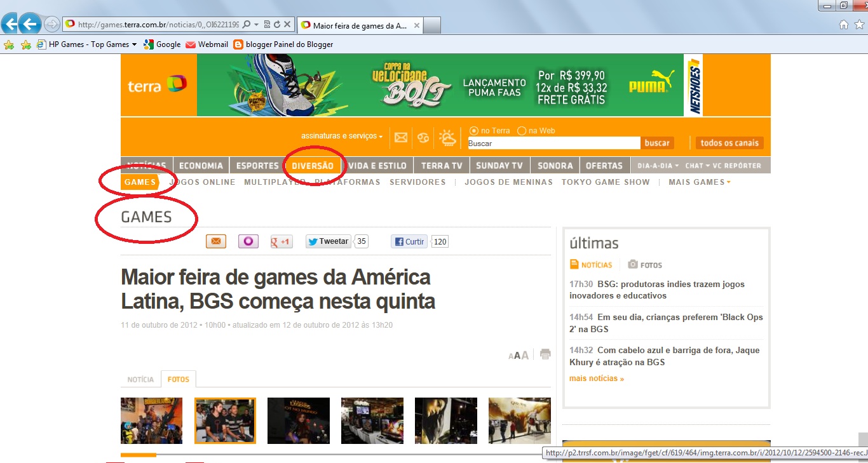Open the Vida e Estilo channel tab

[377, 166]
